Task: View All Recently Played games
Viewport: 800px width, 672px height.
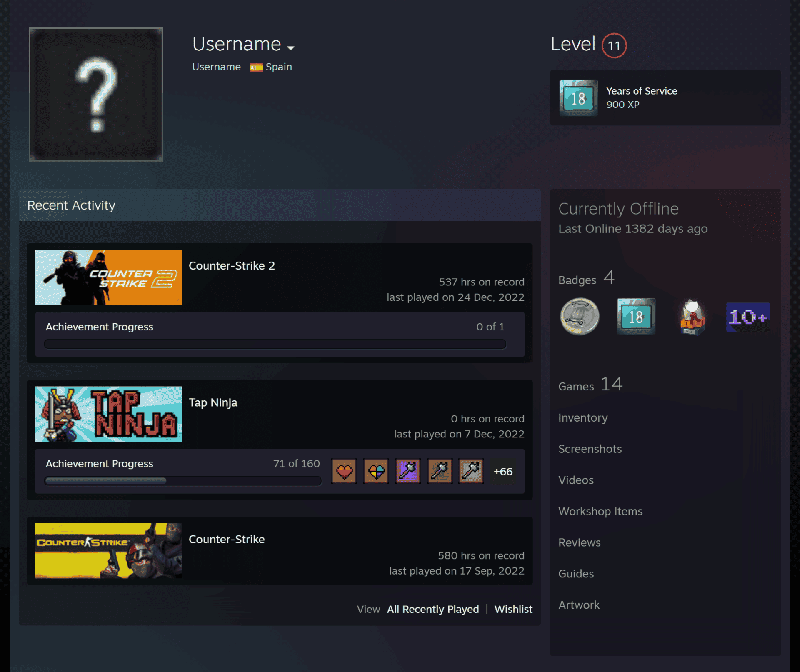Action: click(x=433, y=610)
